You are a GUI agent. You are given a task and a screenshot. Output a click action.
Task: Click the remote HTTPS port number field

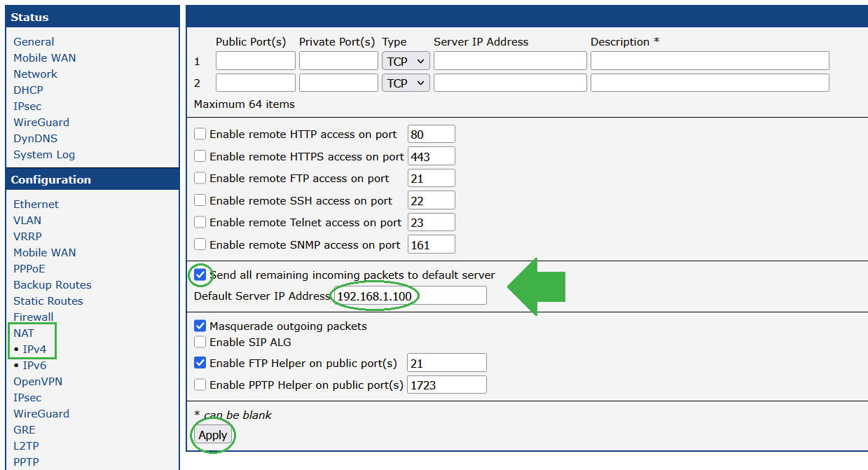coord(431,156)
